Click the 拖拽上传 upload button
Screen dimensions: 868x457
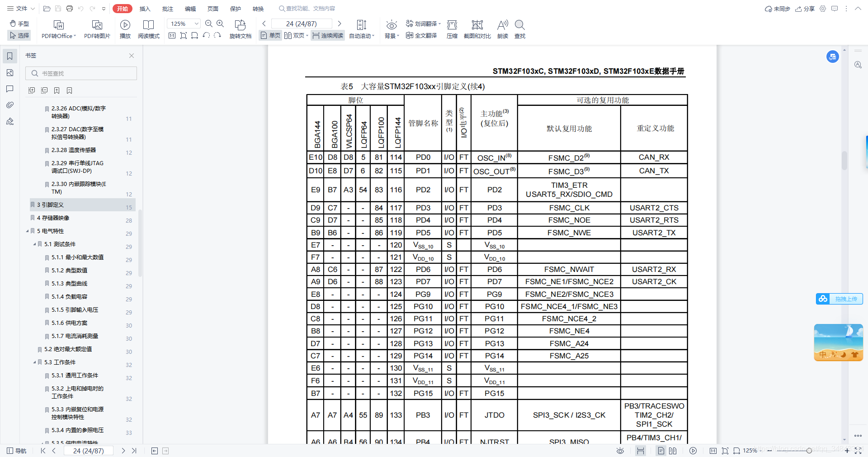click(x=840, y=299)
